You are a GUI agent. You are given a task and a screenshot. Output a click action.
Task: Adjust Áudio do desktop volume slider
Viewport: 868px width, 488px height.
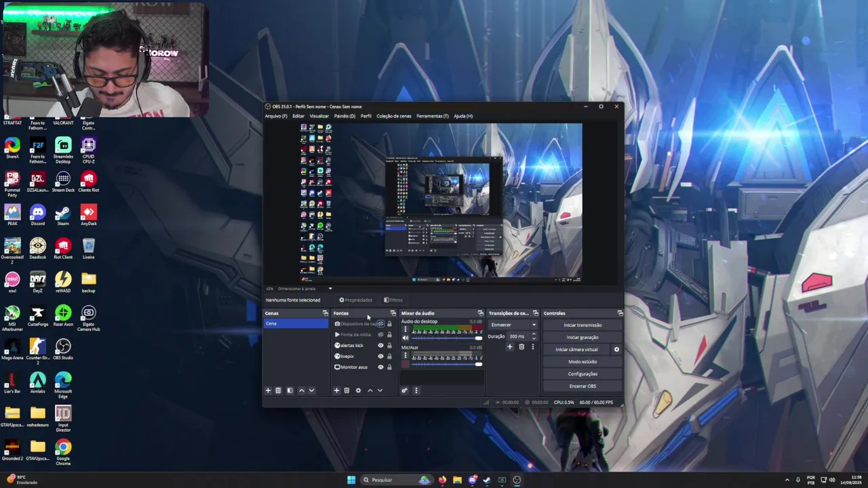point(447,338)
